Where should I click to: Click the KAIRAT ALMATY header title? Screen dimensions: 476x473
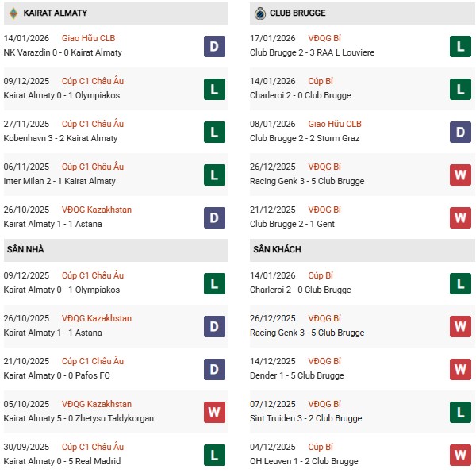click(56, 13)
